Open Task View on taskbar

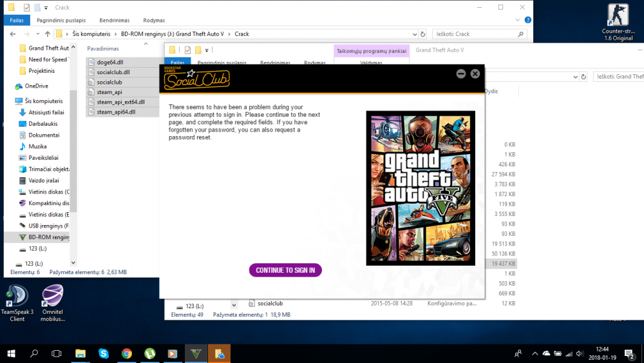point(57,353)
